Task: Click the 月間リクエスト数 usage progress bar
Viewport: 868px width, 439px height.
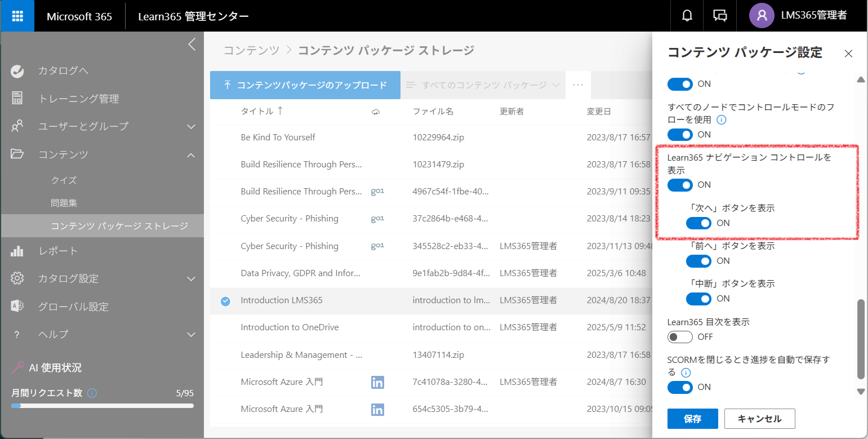Action: (x=103, y=405)
